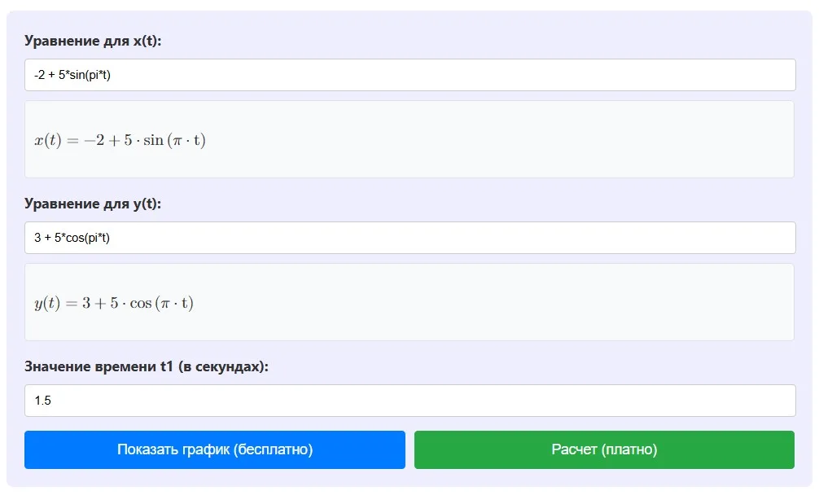Click the x(t) equation input field
819x504 pixels.
coord(409,75)
